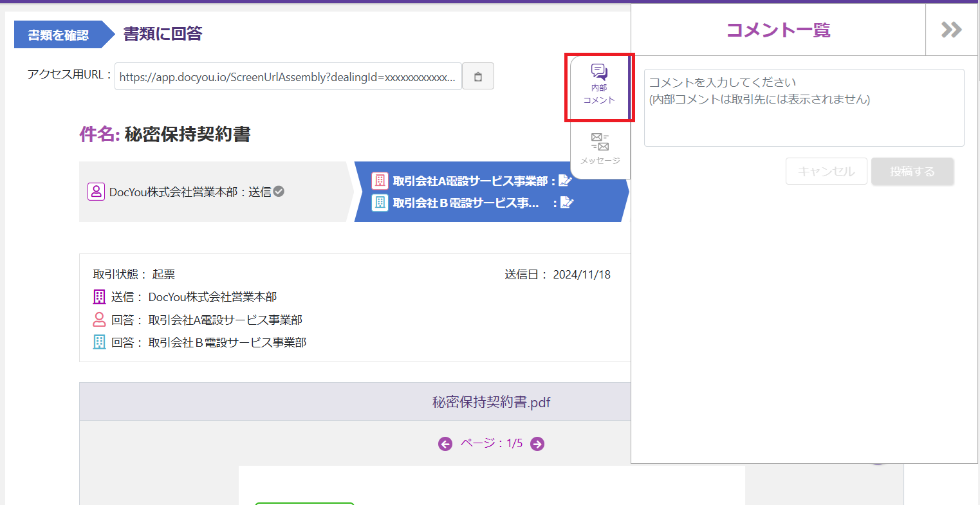Click the edit icon on the 取引会社B row

point(566,203)
